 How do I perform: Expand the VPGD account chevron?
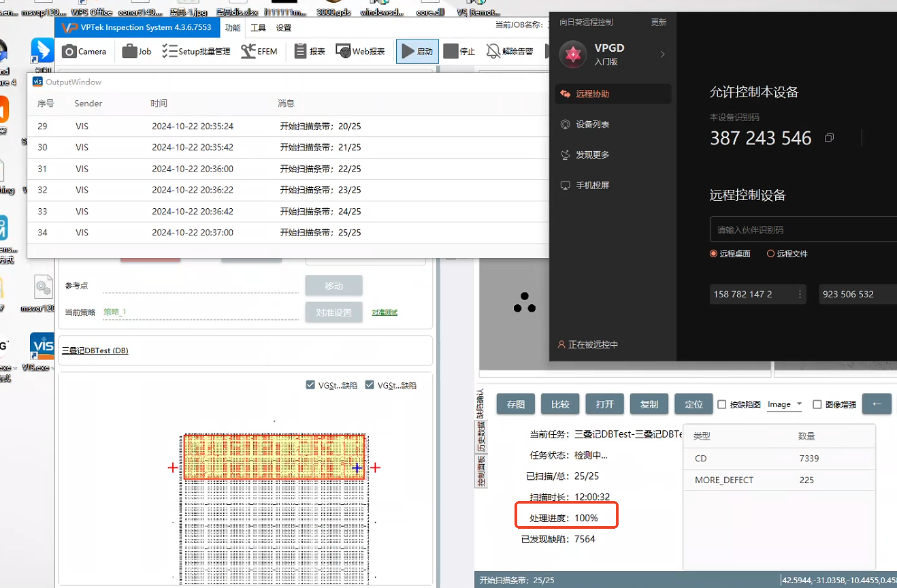(662, 54)
